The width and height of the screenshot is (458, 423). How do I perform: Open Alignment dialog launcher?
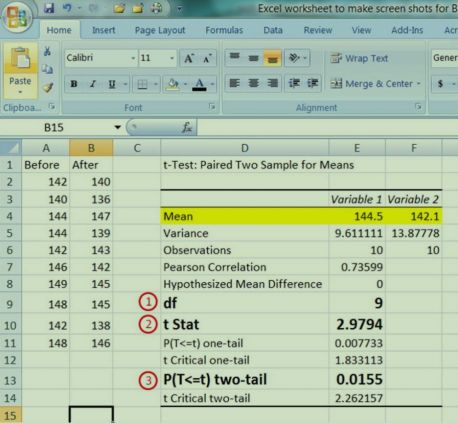[418, 107]
